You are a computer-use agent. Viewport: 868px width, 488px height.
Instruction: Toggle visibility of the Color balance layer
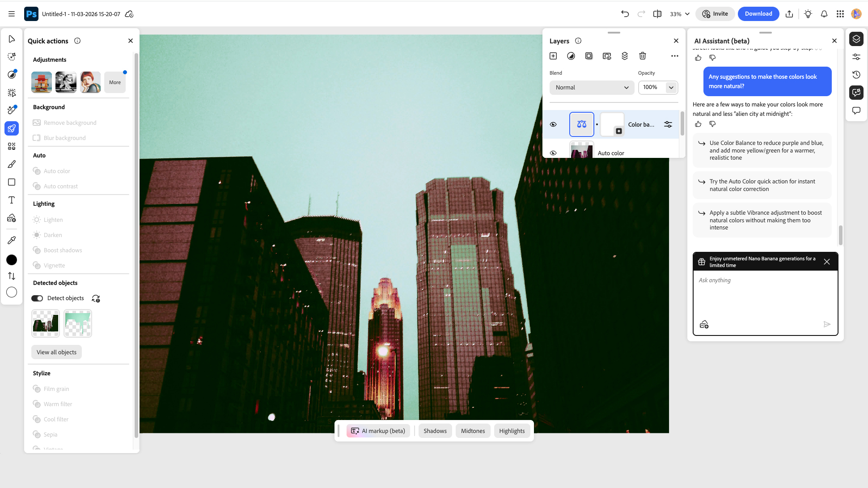(x=554, y=124)
